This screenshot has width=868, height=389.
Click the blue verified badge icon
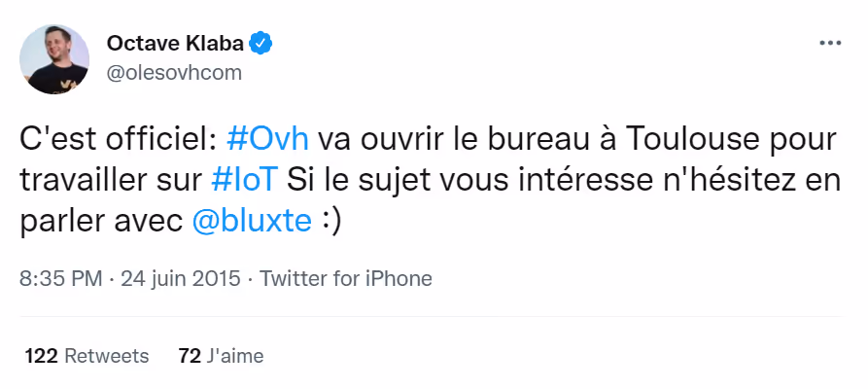point(261,44)
